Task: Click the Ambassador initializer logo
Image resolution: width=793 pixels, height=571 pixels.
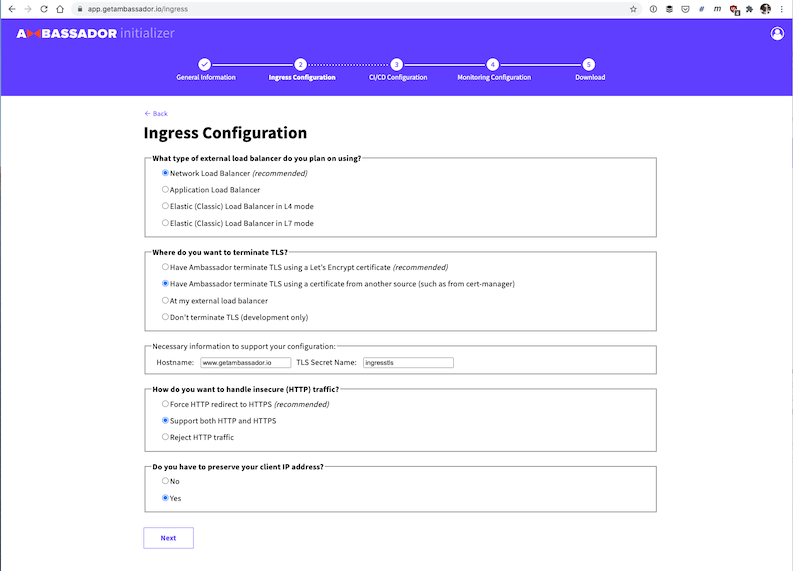Action: (95, 33)
